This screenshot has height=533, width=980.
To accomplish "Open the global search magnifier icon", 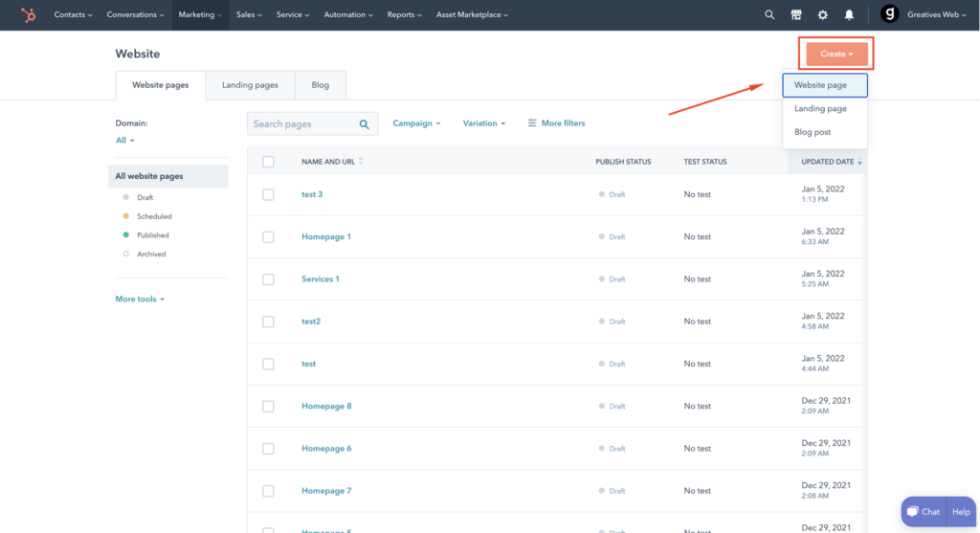I will 769,14.
